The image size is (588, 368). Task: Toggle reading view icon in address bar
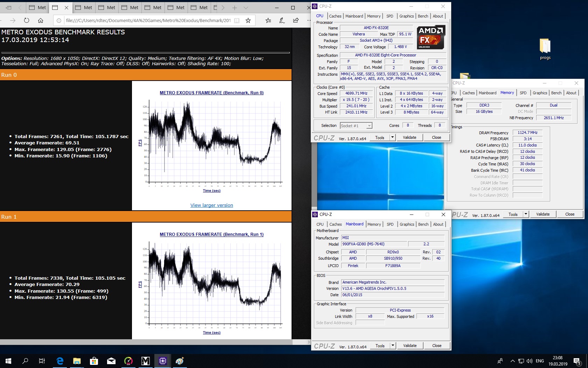pyautogui.click(x=237, y=20)
